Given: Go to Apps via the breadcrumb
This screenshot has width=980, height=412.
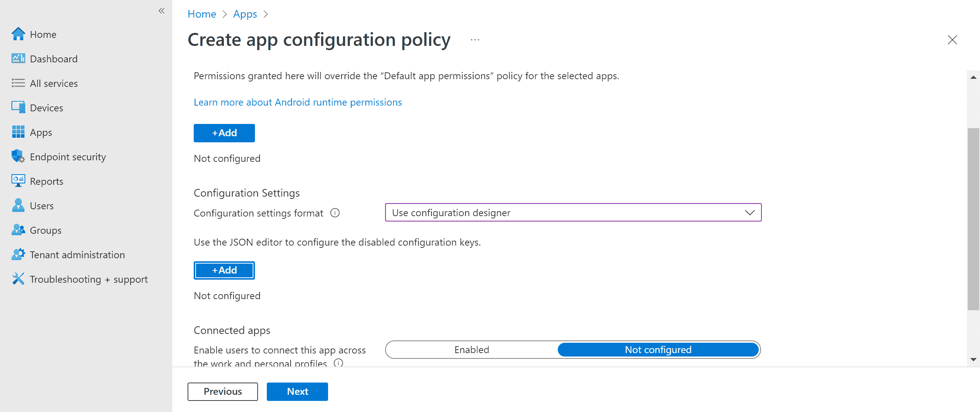Looking at the screenshot, I should click(x=245, y=14).
